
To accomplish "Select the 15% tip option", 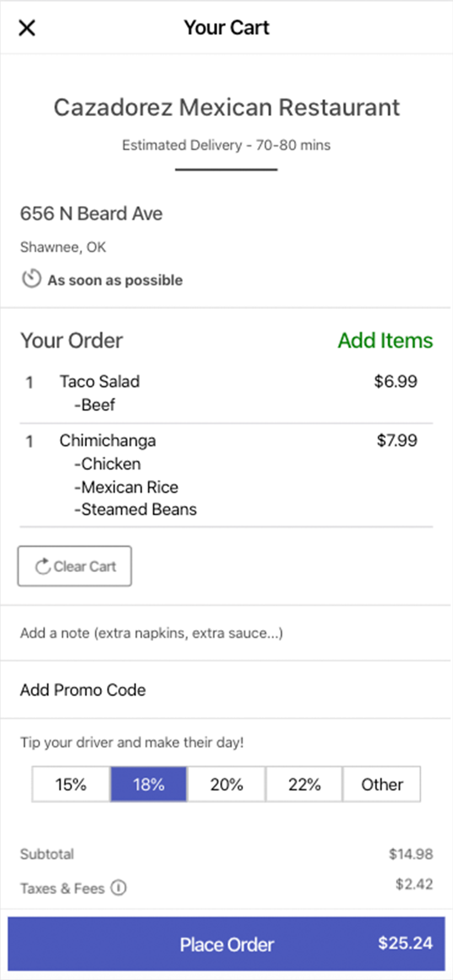I will pos(71,784).
